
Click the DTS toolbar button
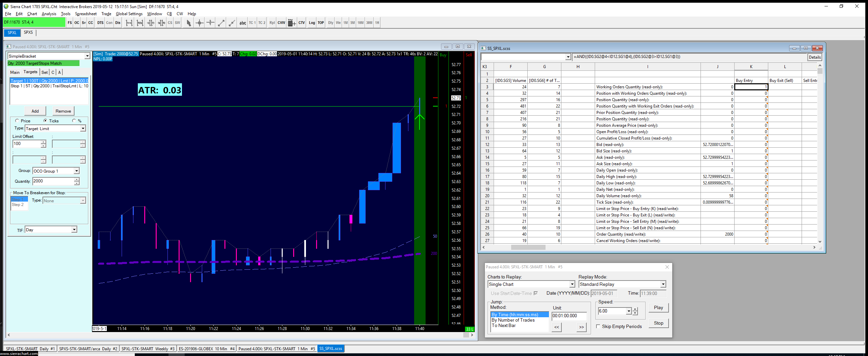pyautogui.click(x=100, y=23)
